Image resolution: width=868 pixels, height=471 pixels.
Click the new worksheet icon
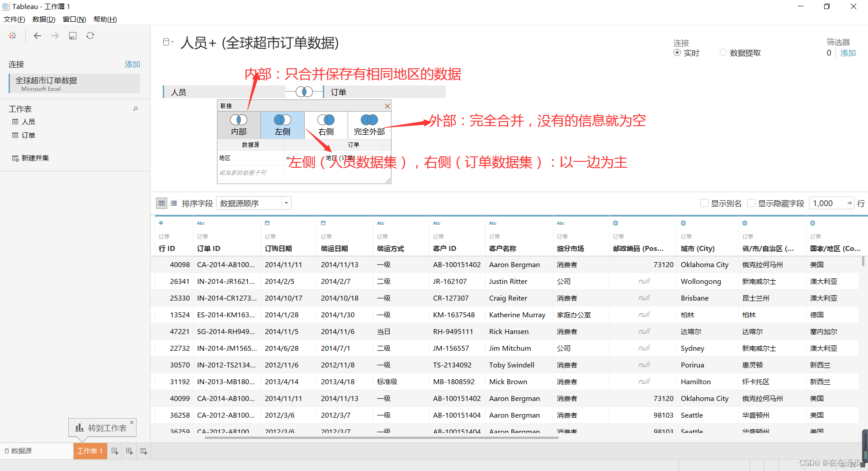click(x=115, y=451)
